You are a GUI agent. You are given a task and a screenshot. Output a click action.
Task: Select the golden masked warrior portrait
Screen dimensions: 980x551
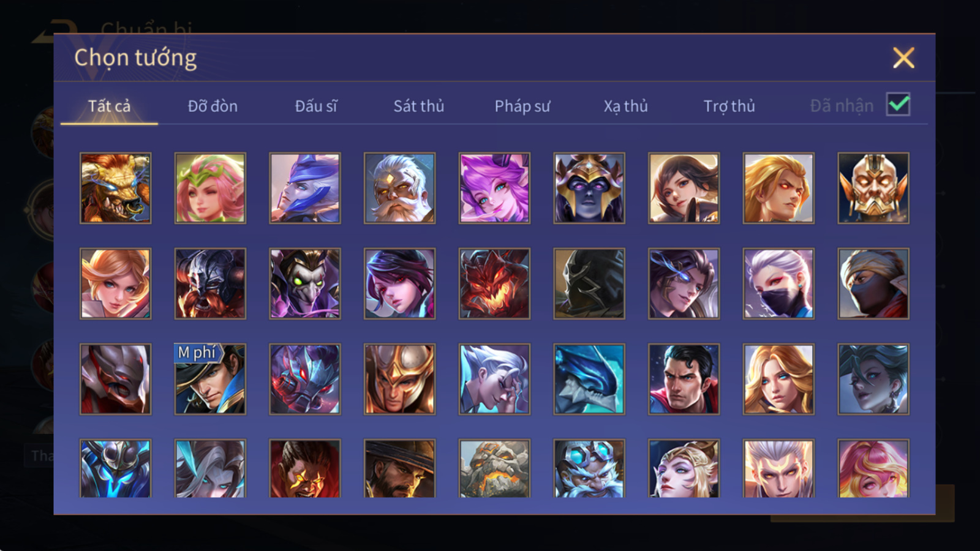coord(873,188)
